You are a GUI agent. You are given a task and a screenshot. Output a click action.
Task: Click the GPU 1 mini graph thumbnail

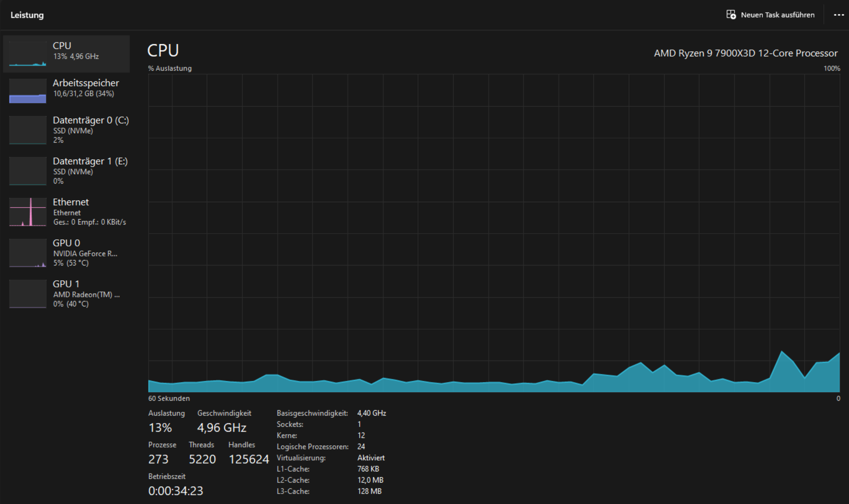click(x=28, y=294)
